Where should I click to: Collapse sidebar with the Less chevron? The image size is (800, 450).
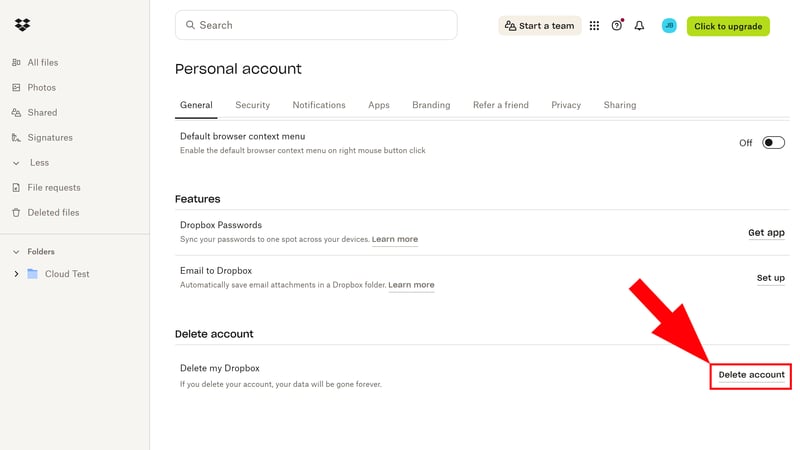pyautogui.click(x=16, y=163)
